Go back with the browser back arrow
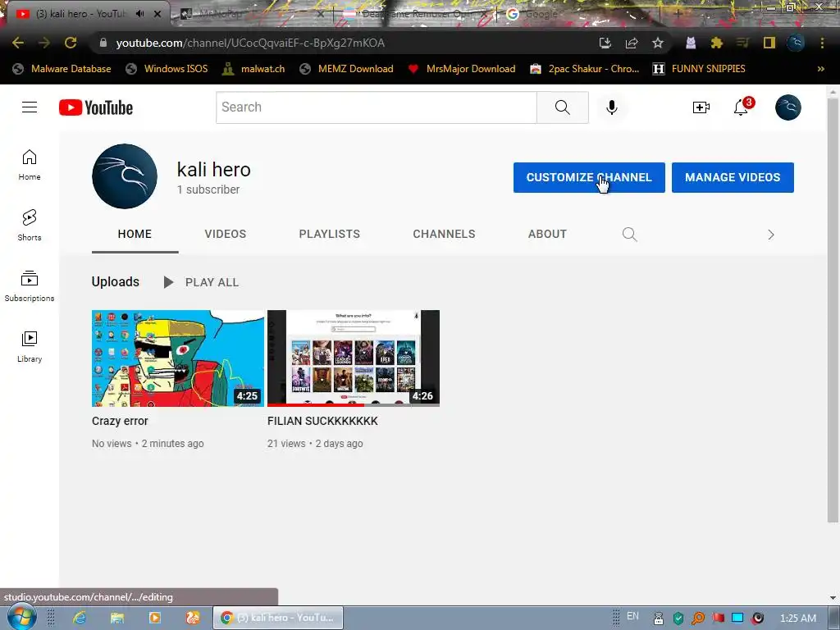This screenshot has height=630, width=840. pos(18,43)
